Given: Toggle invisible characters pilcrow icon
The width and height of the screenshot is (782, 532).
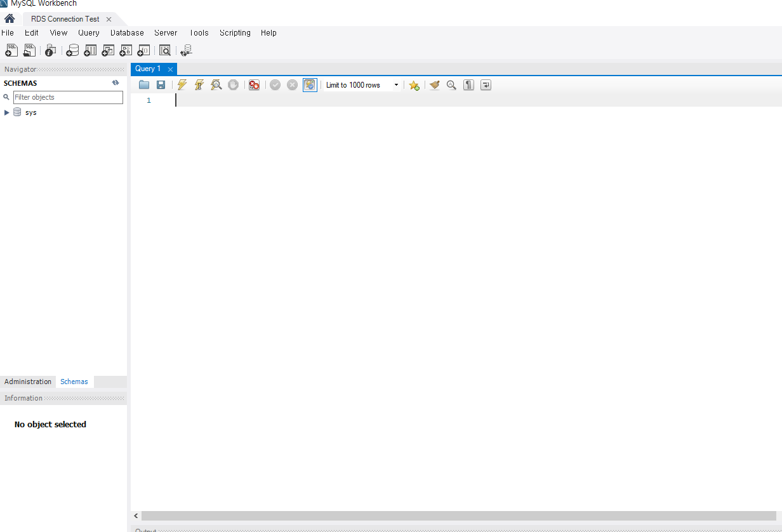Looking at the screenshot, I should click(468, 85).
